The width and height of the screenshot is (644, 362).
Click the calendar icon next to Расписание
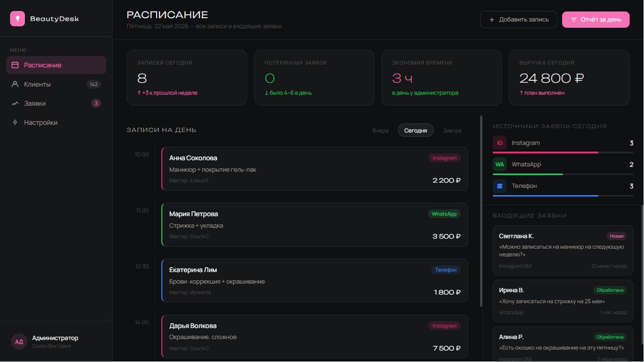pyautogui.click(x=15, y=65)
